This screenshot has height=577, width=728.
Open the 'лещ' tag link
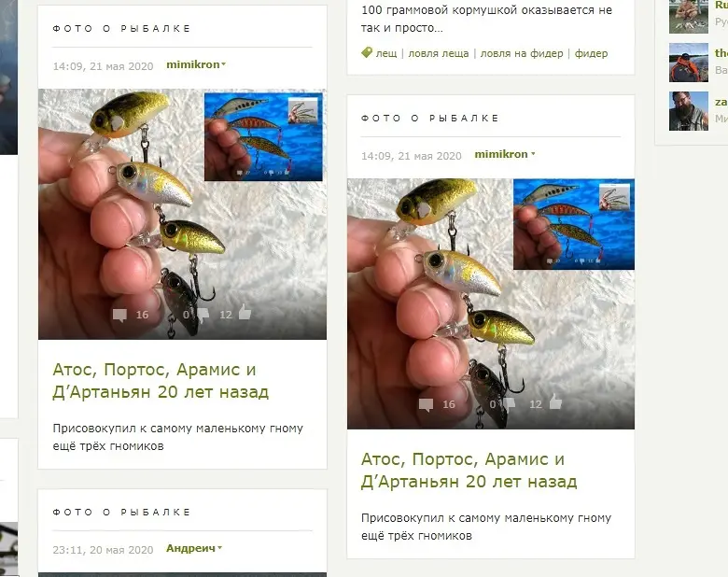386,53
